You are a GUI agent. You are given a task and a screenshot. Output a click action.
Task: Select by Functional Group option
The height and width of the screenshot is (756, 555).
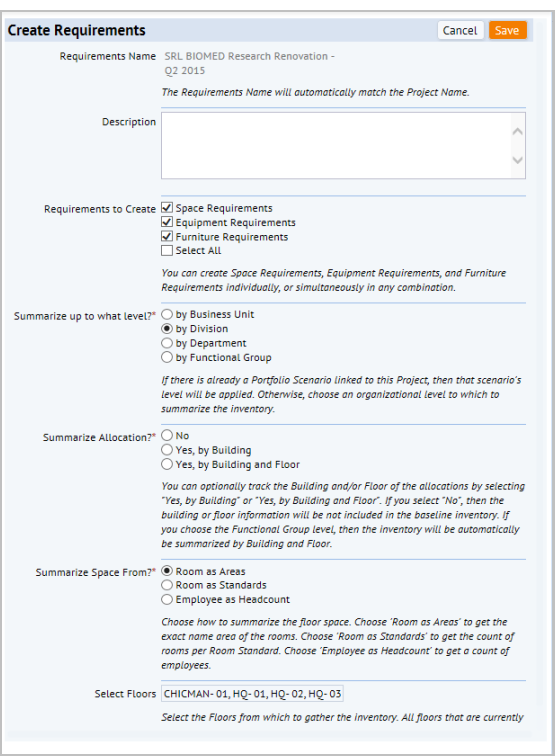tap(167, 357)
